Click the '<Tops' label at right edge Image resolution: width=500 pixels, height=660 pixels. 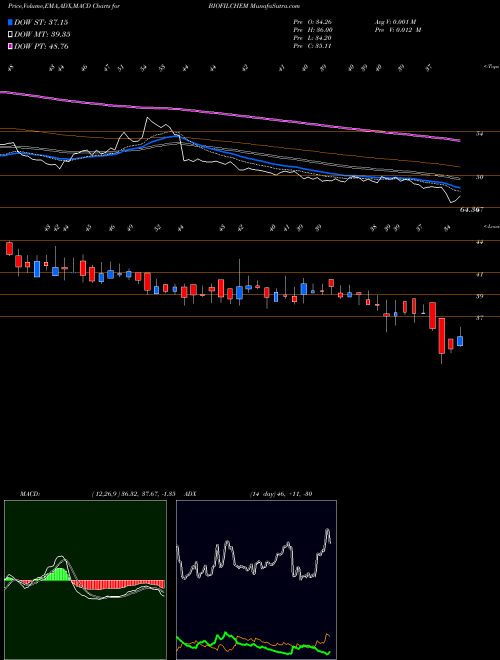[x=491, y=67]
